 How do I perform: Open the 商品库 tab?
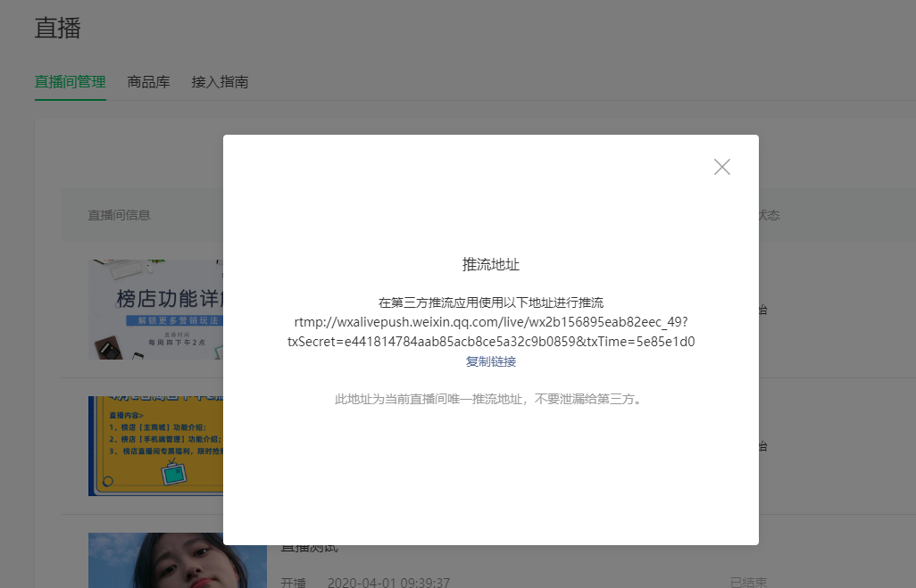point(148,82)
